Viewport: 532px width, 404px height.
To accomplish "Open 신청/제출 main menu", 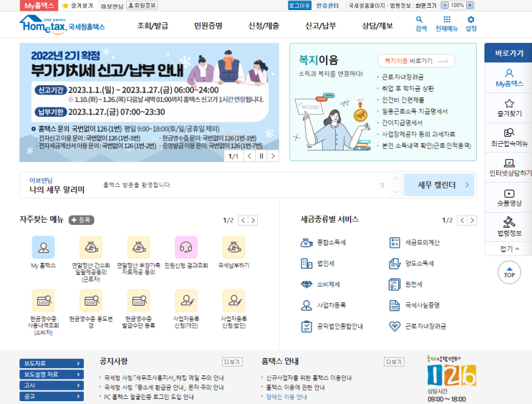I will (x=263, y=26).
